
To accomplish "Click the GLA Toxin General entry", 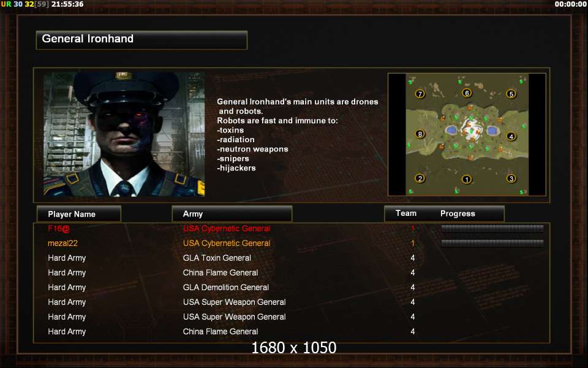I will tap(217, 258).
